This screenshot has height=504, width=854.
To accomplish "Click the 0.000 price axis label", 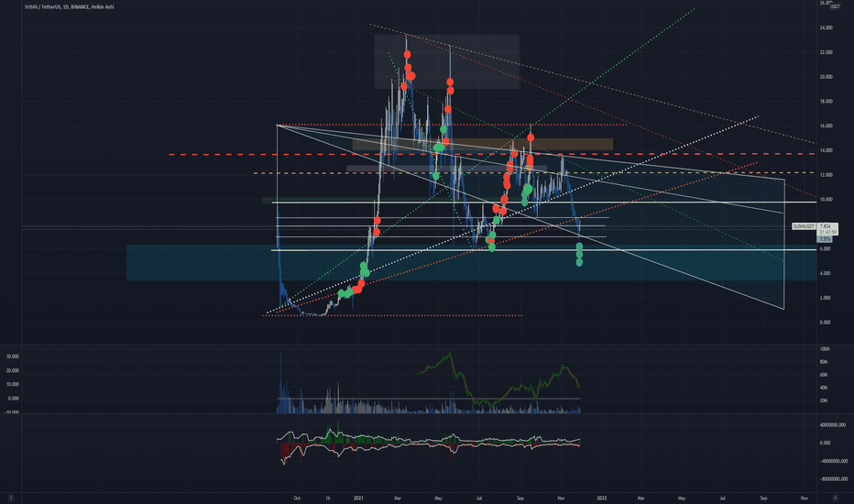I will tap(825, 323).
